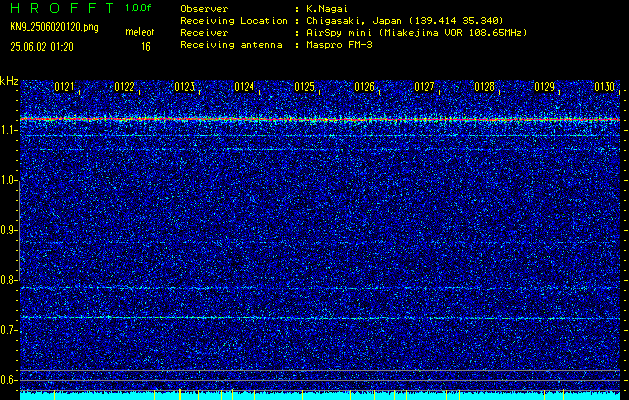This screenshot has width=629, height=400.
Task: Click the bright red carrier line above 1.1 kHz
Action: point(320,119)
